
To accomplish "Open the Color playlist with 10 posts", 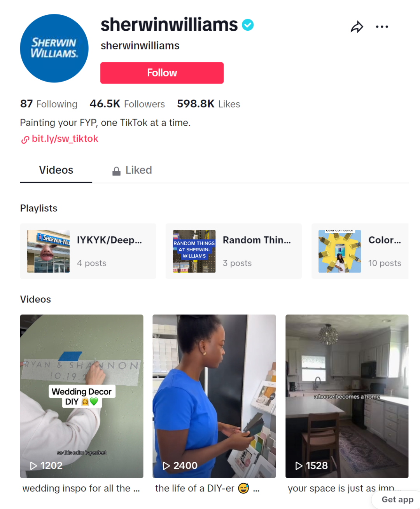I will point(360,251).
